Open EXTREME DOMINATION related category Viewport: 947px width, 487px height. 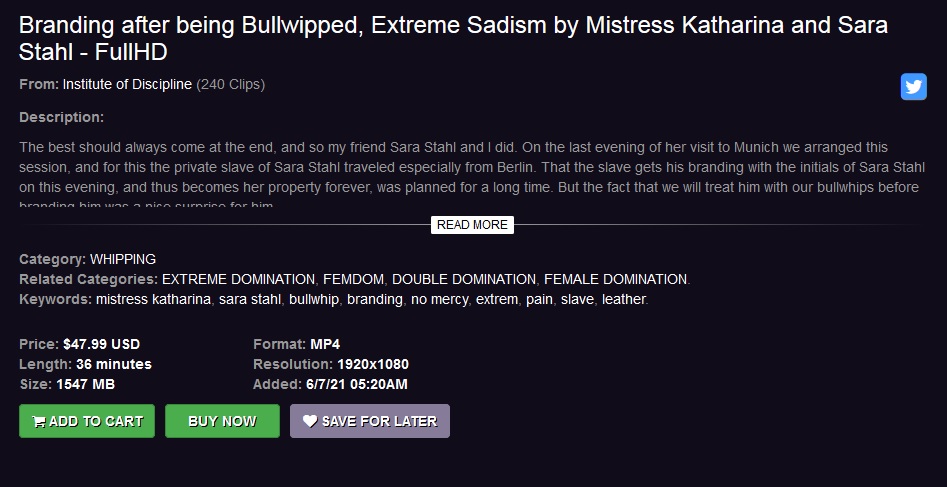click(239, 279)
